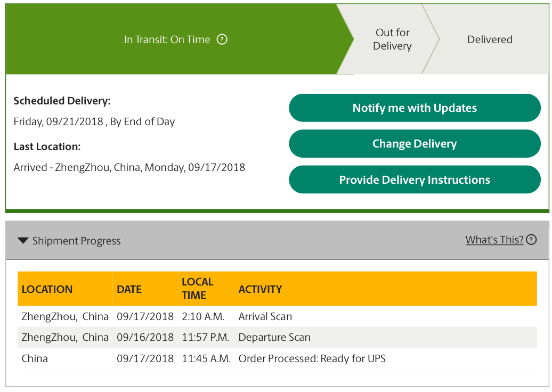Click the Change Delivery button
The width and height of the screenshot is (552, 392).
[x=415, y=144]
